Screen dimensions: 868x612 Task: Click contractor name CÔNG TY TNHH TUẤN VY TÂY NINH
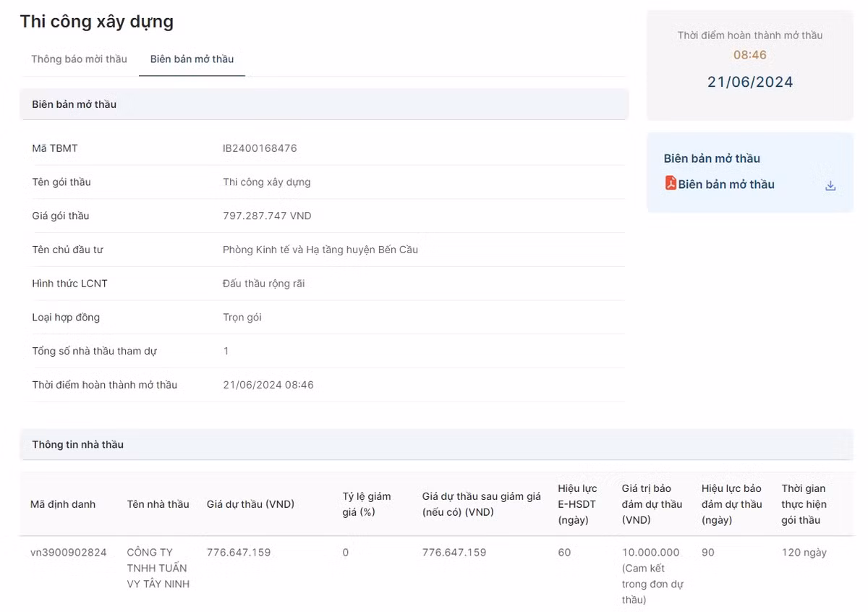coord(157,568)
